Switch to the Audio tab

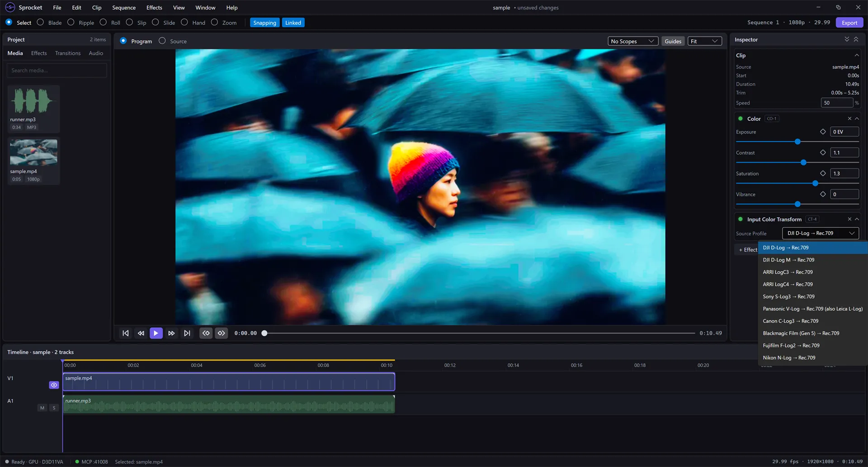[x=96, y=53]
